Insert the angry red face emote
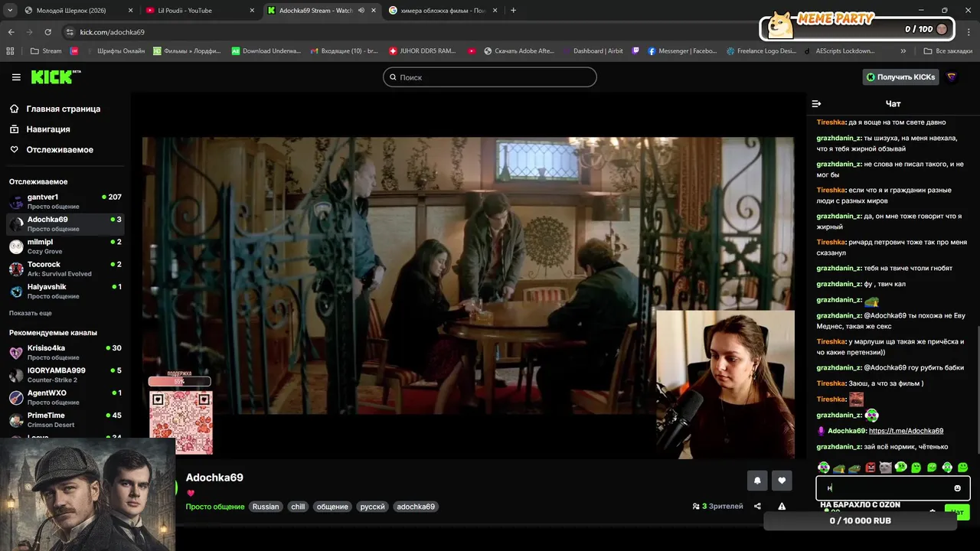This screenshot has width=980, height=551. [x=870, y=468]
